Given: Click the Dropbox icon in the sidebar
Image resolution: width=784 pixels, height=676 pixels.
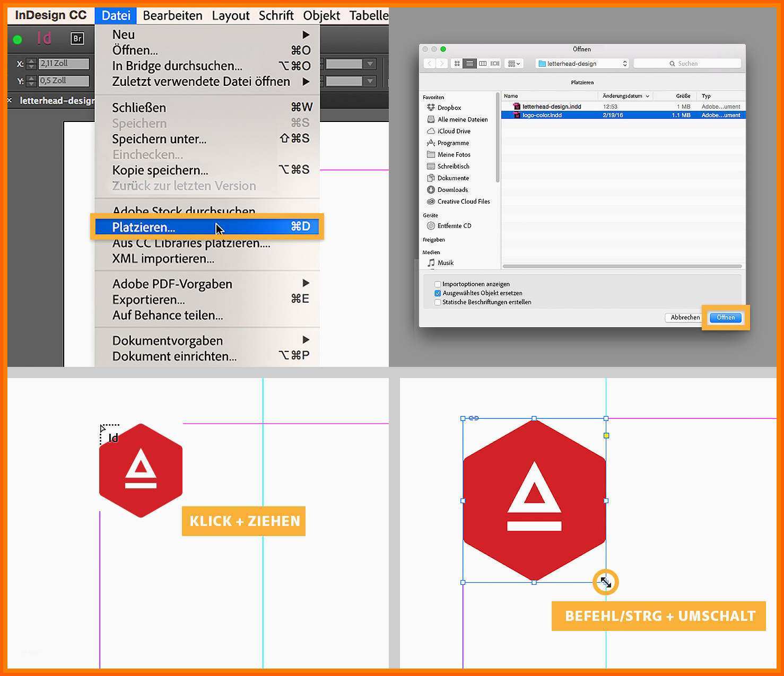Looking at the screenshot, I should point(431,108).
